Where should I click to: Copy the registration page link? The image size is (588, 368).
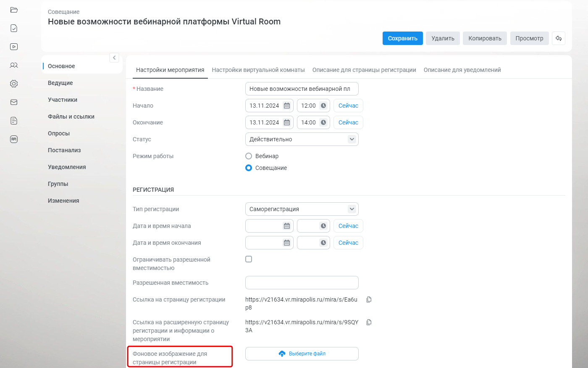coord(369,299)
